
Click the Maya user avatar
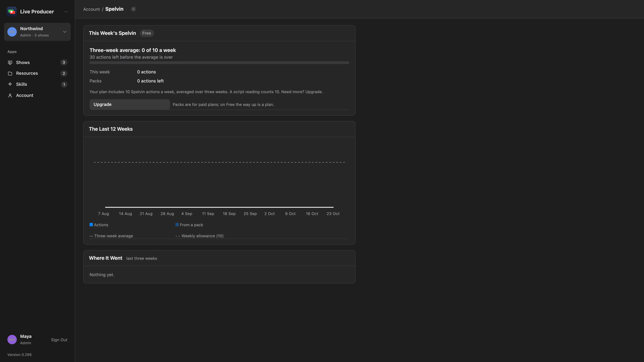click(12, 340)
